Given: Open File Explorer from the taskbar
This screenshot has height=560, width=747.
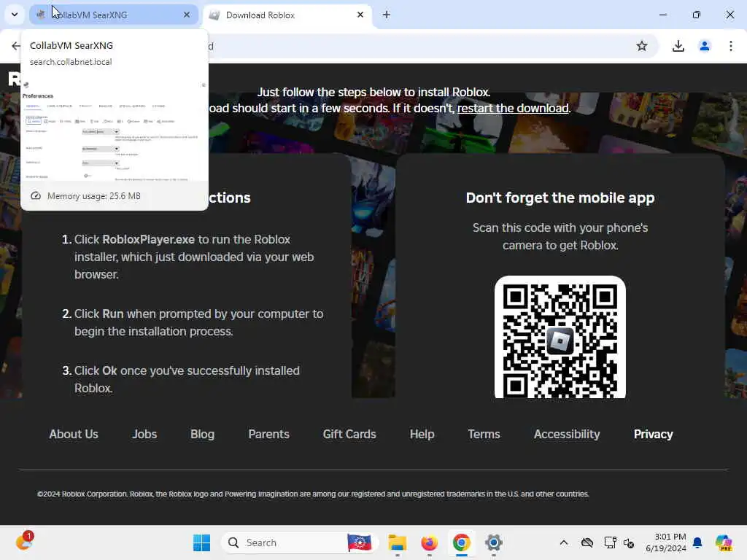Looking at the screenshot, I should tap(398, 542).
